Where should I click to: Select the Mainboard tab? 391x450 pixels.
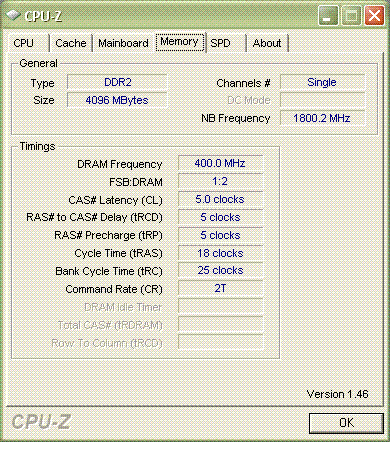click(123, 43)
